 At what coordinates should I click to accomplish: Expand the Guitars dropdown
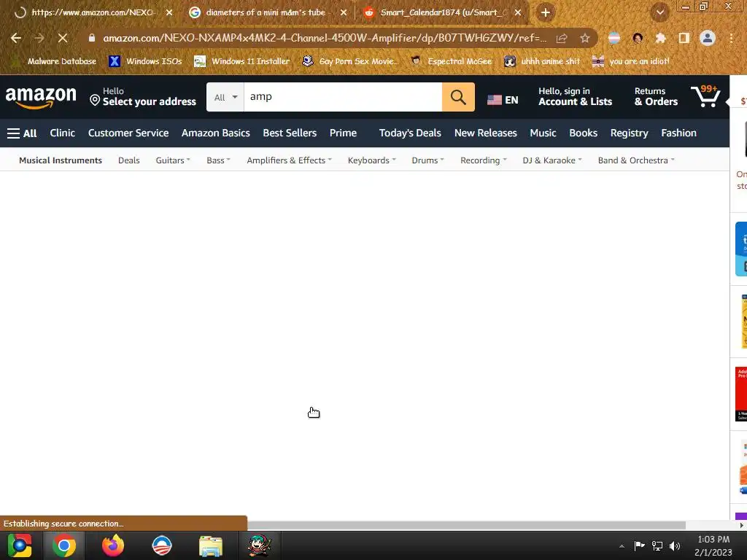173,160
